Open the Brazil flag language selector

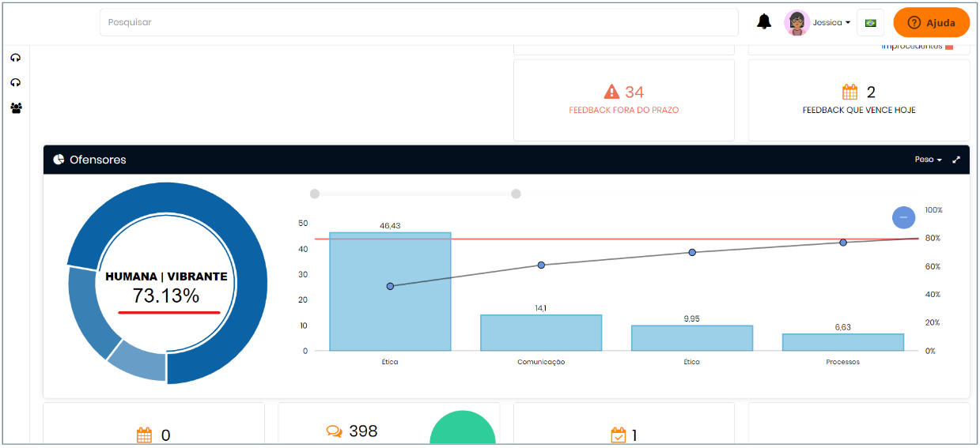(x=870, y=23)
